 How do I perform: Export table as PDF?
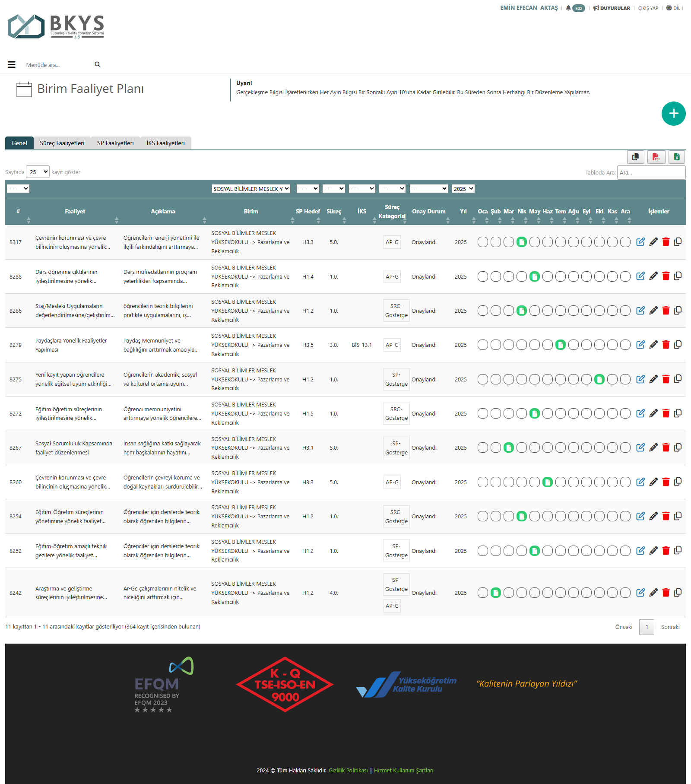point(656,157)
